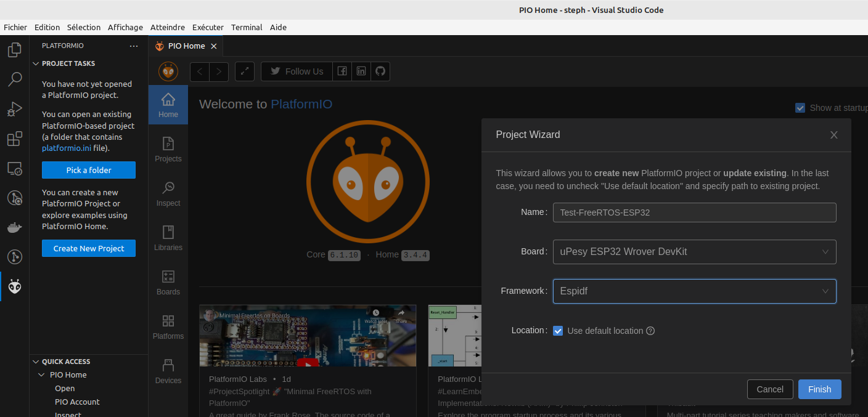
Task: Select the Inspect tool in PlatformIO sidebar
Action: [x=168, y=192]
